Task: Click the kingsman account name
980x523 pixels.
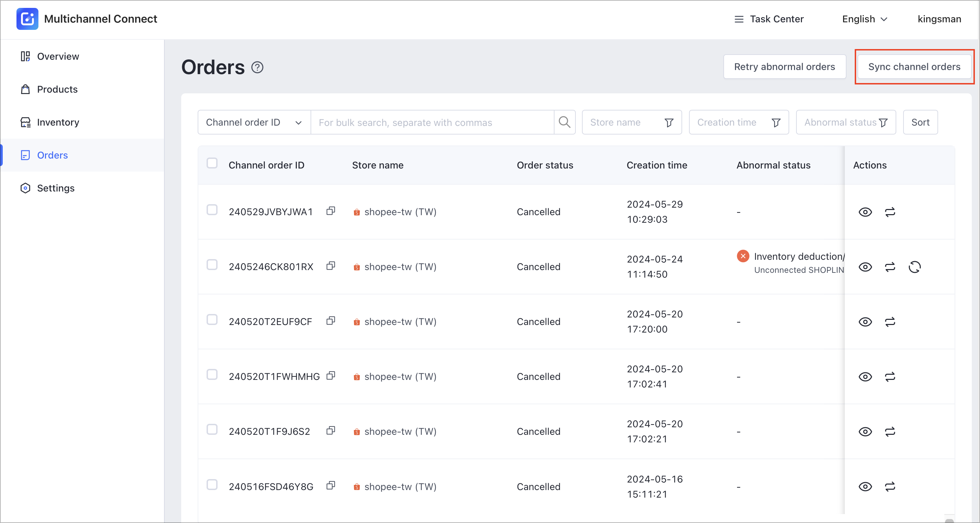Action: pos(939,19)
